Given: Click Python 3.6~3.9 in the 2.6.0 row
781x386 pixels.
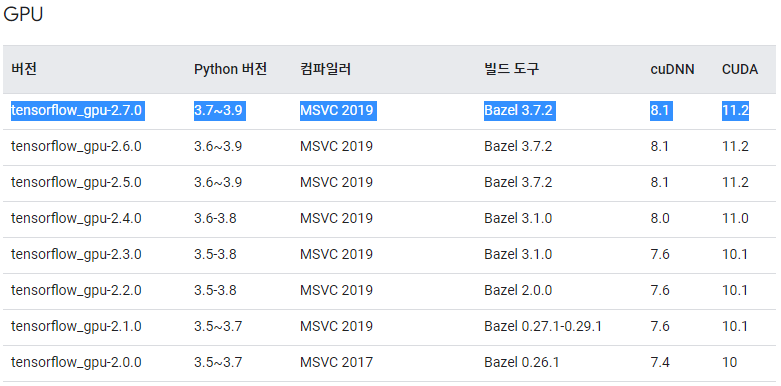Looking at the screenshot, I should [218, 147].
